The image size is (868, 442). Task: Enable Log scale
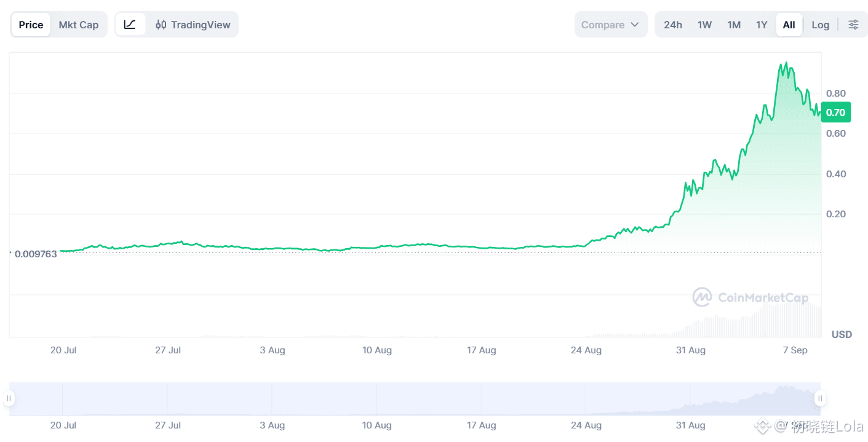[820, 25]
